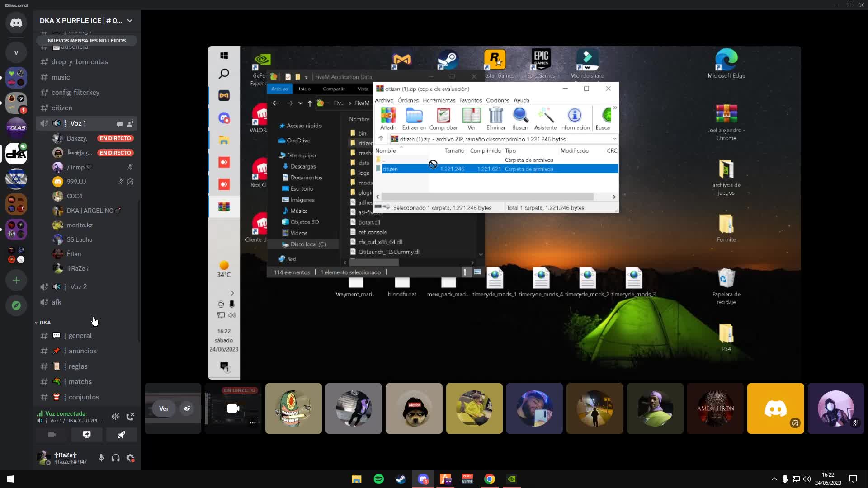Open the WinRAR Asistente wizard icon

click(x=546, y=118)
